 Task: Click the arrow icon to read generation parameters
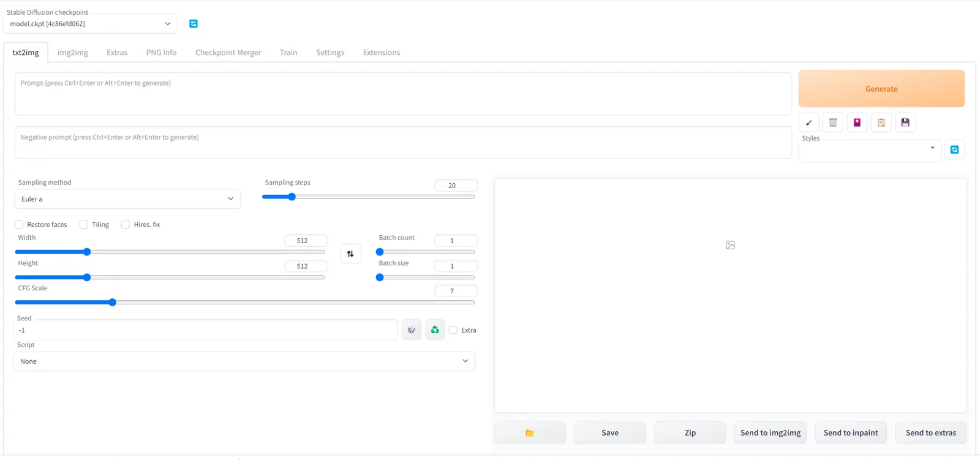point(809,123)
